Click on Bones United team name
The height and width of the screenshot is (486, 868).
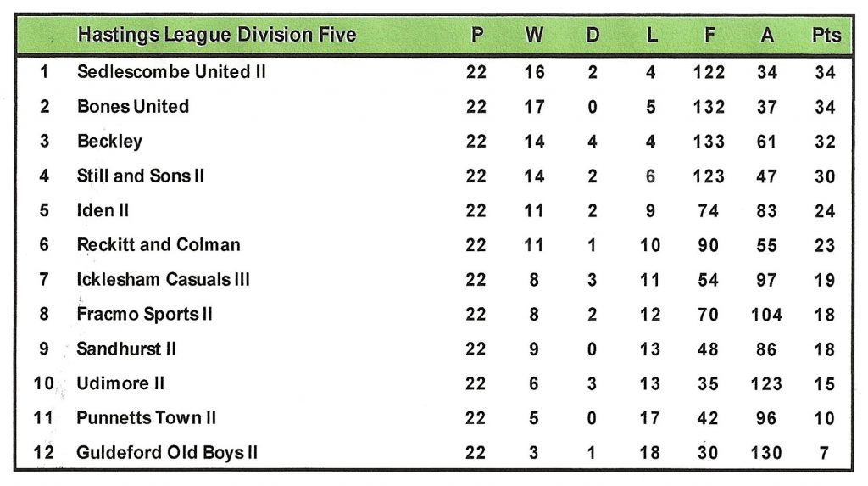(x=133, y=107)
